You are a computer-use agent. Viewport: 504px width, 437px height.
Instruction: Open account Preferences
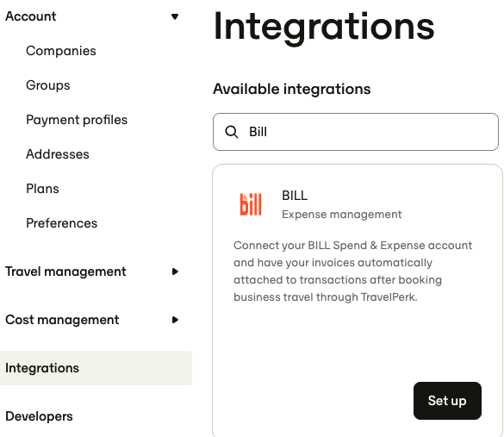(x=62, y=223)
